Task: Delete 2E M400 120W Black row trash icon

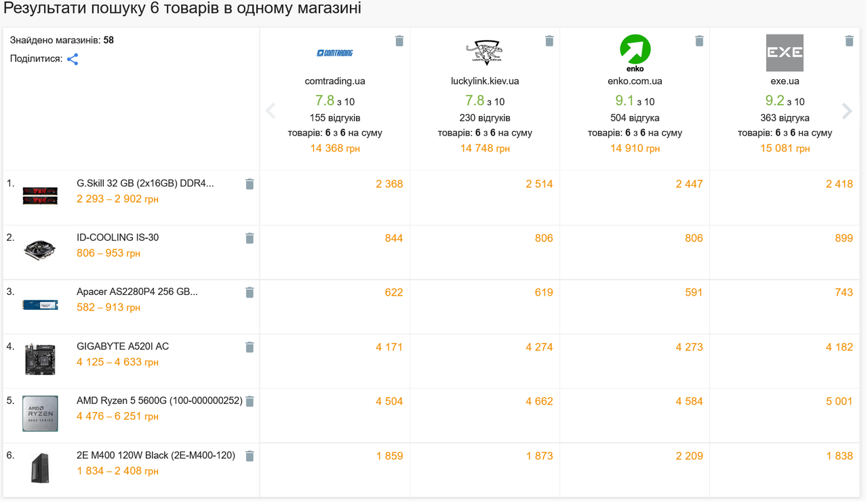Action: 250,456
